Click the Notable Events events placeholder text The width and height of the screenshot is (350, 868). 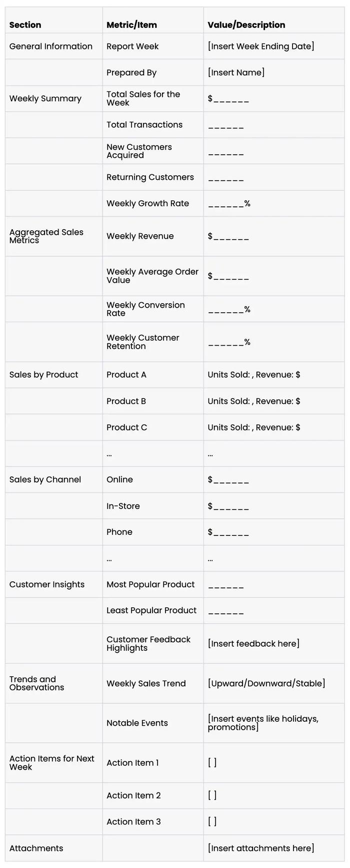click(262, 723)
